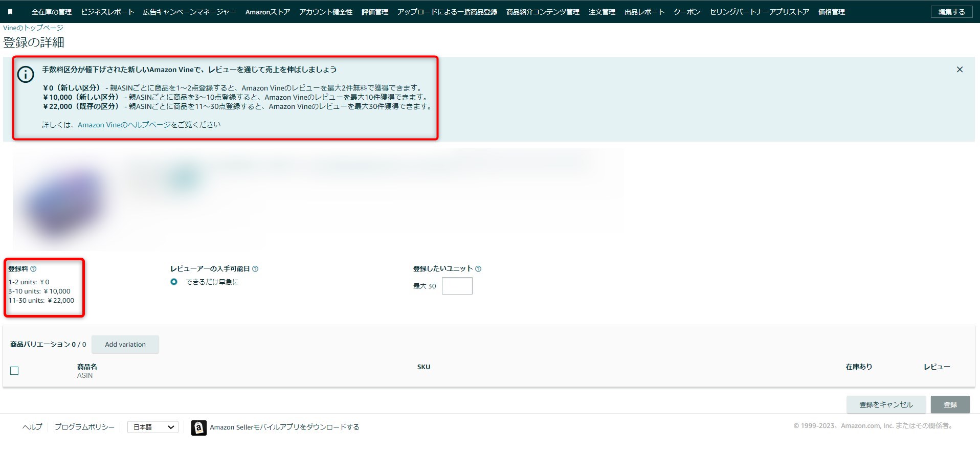Click the 編集する button

coord(951,12)
